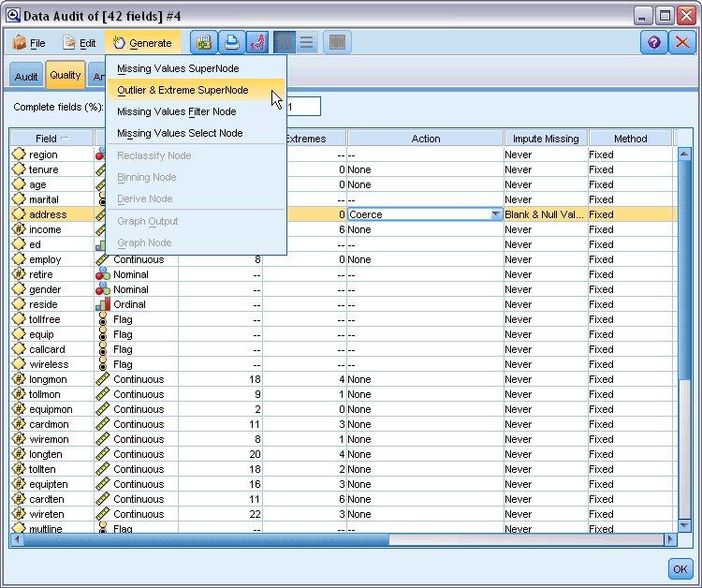Click the longmon row Continuous ruler icon
702x588 pixels.
103,379
